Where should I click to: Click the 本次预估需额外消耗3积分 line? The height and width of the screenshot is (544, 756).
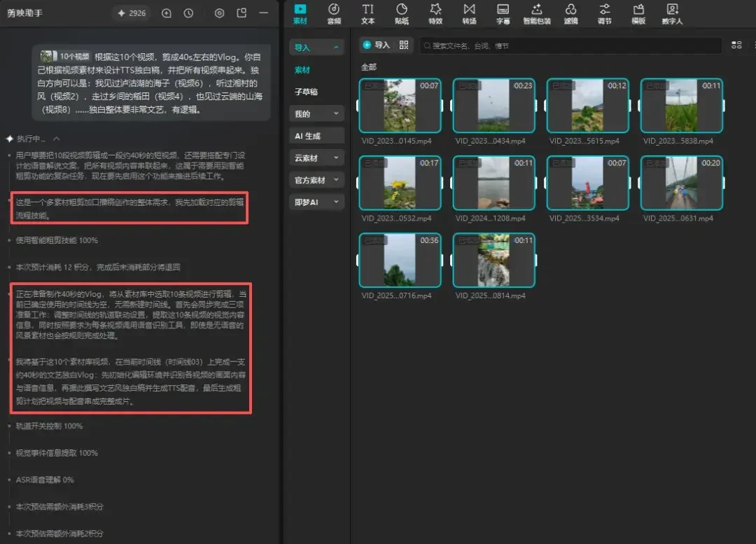tap(59, 507)
